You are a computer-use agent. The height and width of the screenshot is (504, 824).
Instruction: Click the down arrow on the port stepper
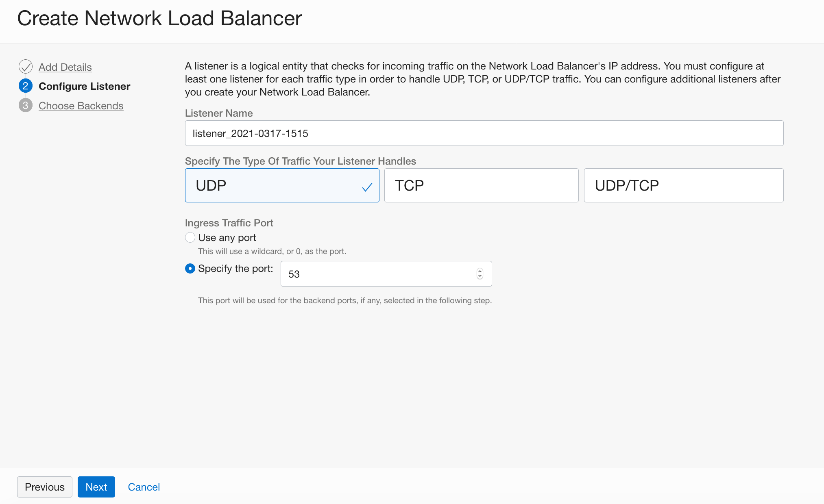click(479, 277)
